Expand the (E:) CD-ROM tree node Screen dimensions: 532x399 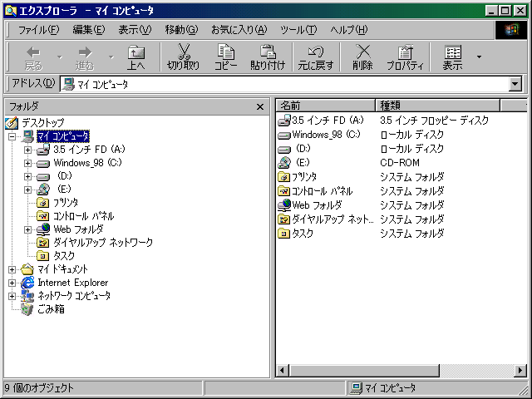(x=27, y=190)
